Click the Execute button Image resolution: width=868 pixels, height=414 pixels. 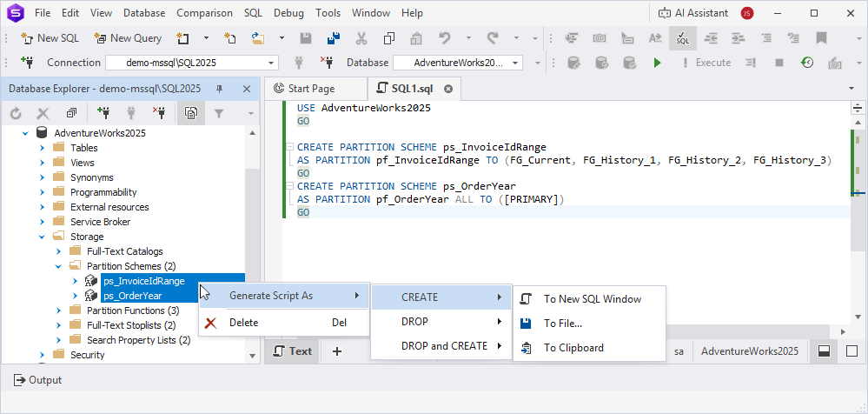[707, 63]
